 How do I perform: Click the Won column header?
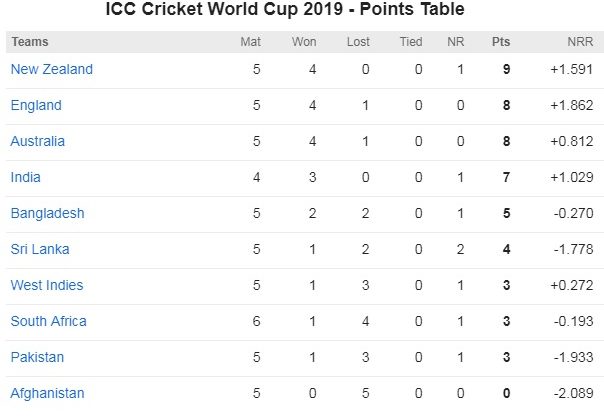(304, 42)
